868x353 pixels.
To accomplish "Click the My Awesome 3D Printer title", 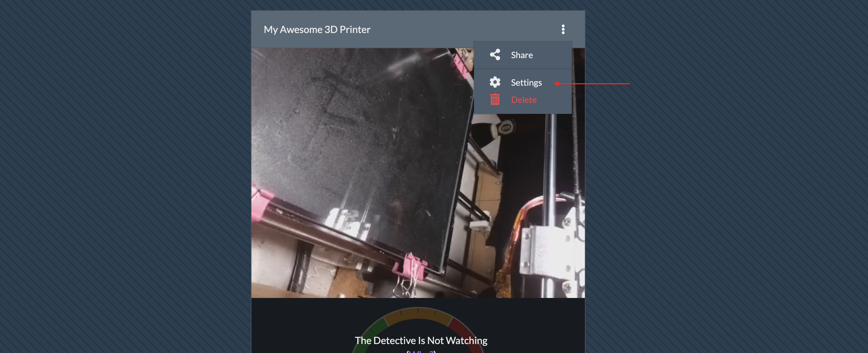I will pyautogui.click(x=317, y=30).
